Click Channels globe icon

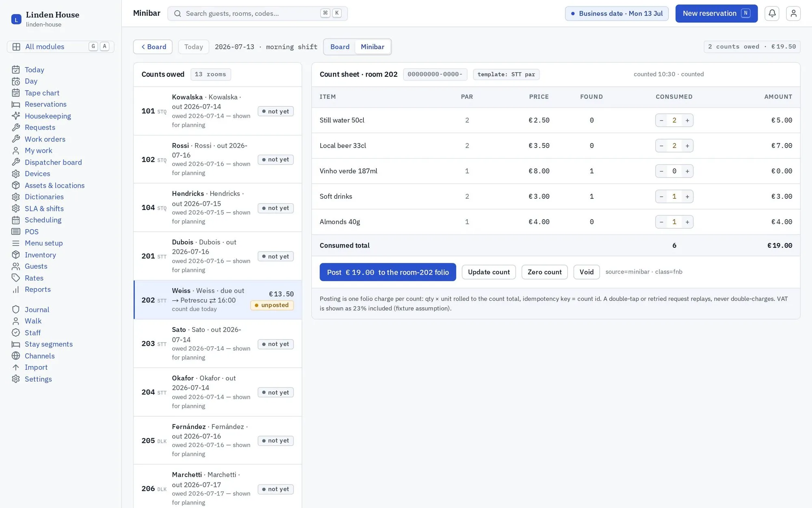[x=16, y=356]
